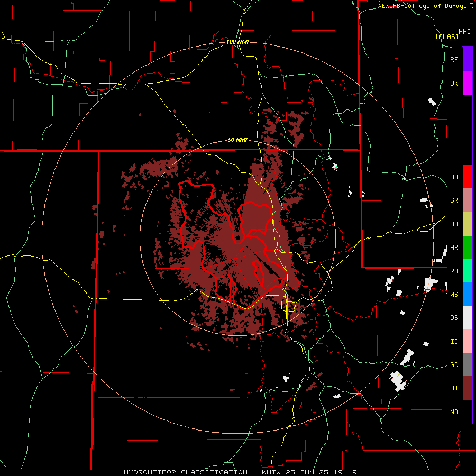Click the GC gray legend swatch

tap(467, 364)
